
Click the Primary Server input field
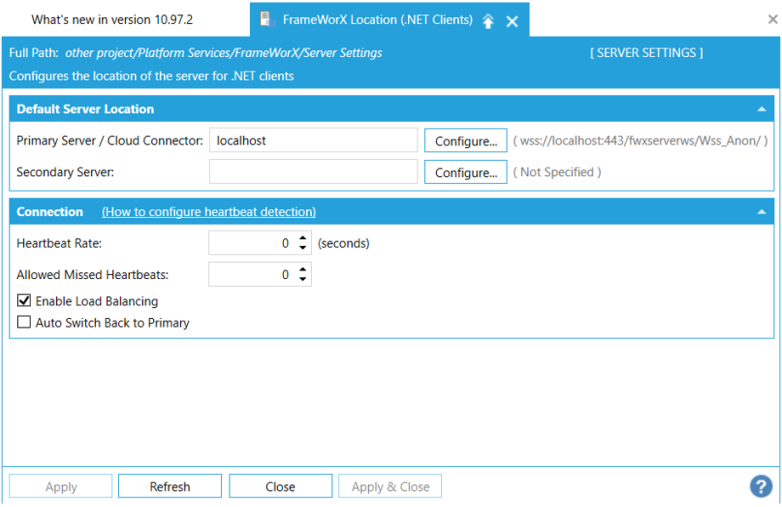(313, 141)
